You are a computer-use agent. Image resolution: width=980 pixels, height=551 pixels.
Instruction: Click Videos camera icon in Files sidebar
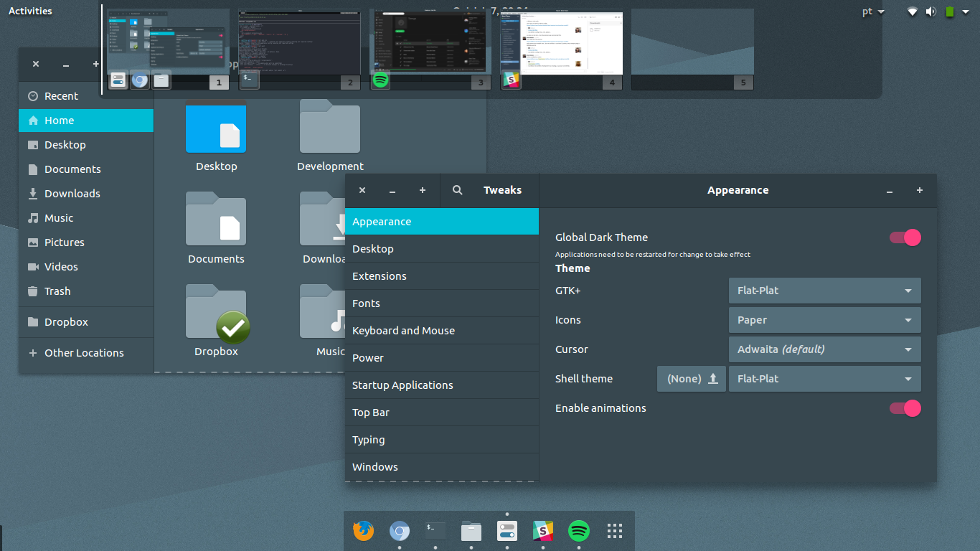[x=33, y=267]
